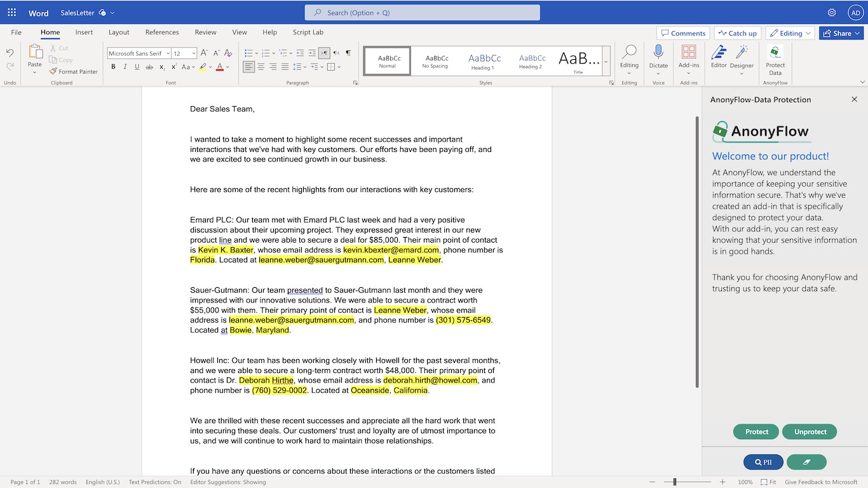Expand the highlight color options arrow
The width and height of the screenshot is (868, 488).
[x=210, y=67]
